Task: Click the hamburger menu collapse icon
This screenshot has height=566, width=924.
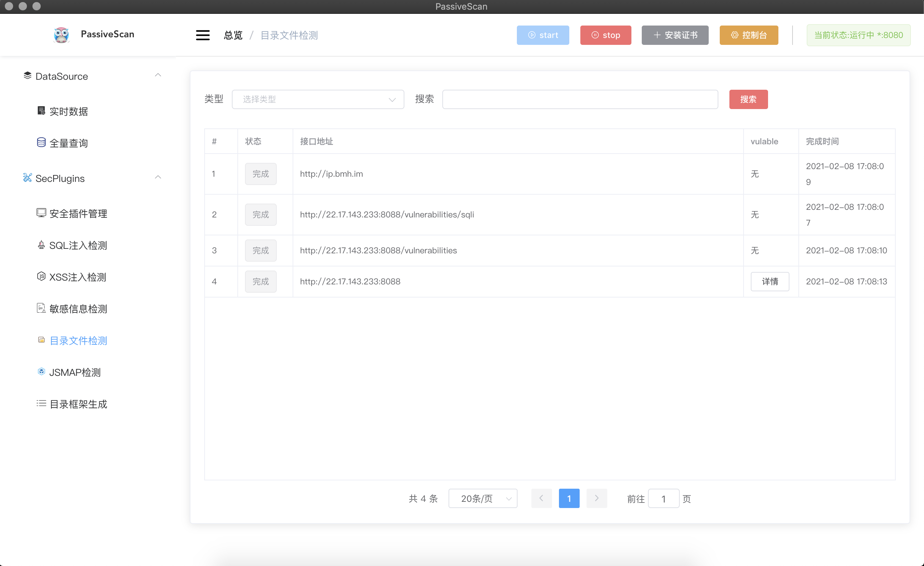Action: pyautogui.click(x=203, y=35)
